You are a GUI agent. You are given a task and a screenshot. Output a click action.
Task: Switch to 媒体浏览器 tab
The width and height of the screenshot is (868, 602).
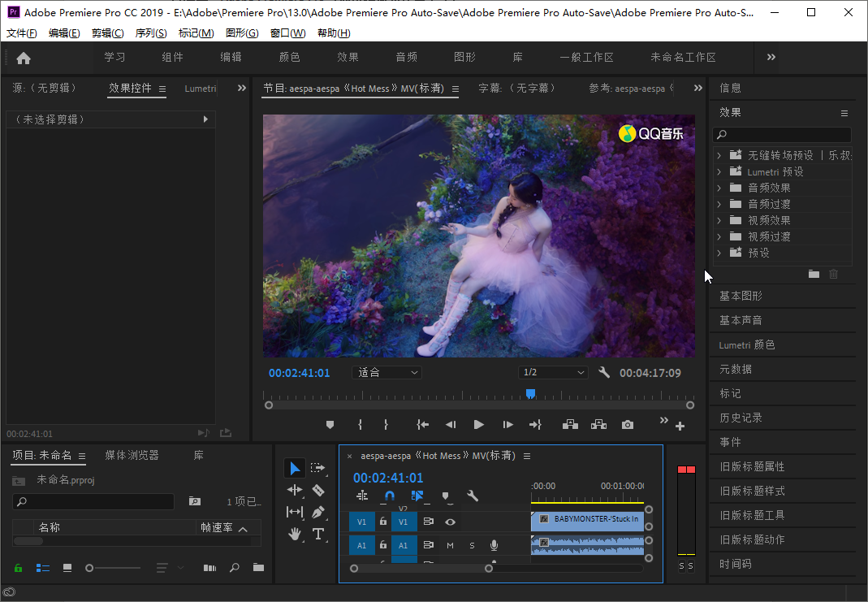(x=132, y=455)
